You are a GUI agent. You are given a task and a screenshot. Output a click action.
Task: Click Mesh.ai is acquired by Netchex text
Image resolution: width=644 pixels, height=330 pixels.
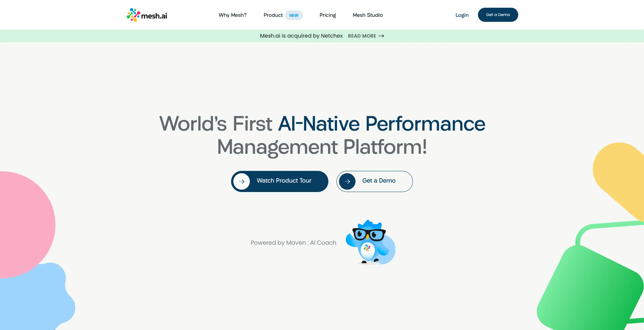click(301, 36)
